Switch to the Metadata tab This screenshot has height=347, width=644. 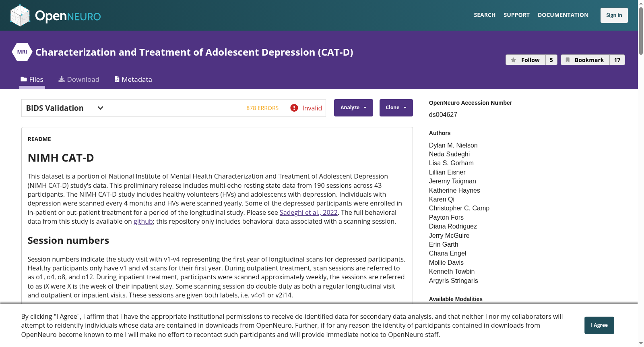[133, 79]
